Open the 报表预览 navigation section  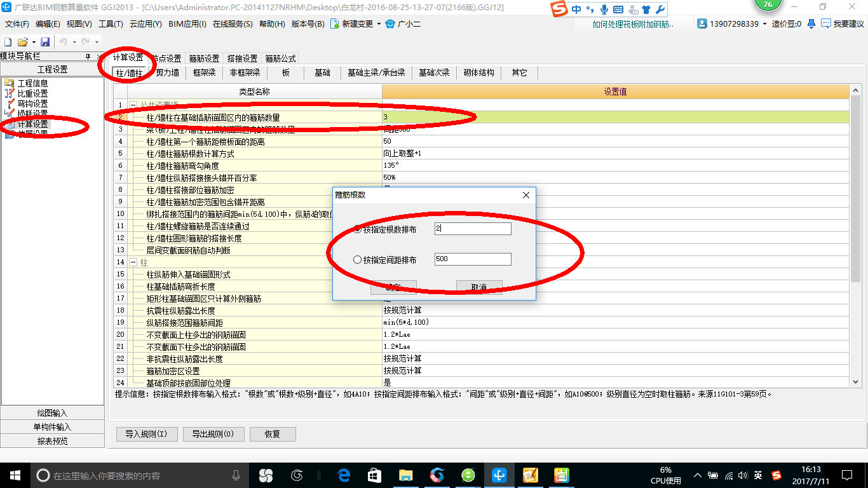pos(52,441)
